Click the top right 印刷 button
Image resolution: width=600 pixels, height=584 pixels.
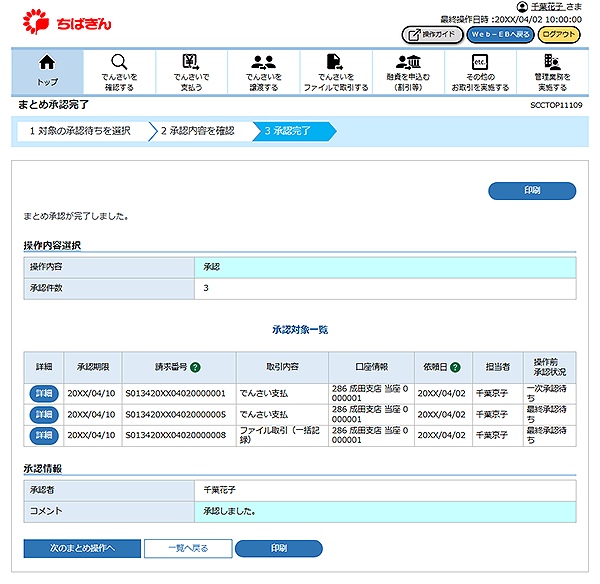click(x=531, y=190)
